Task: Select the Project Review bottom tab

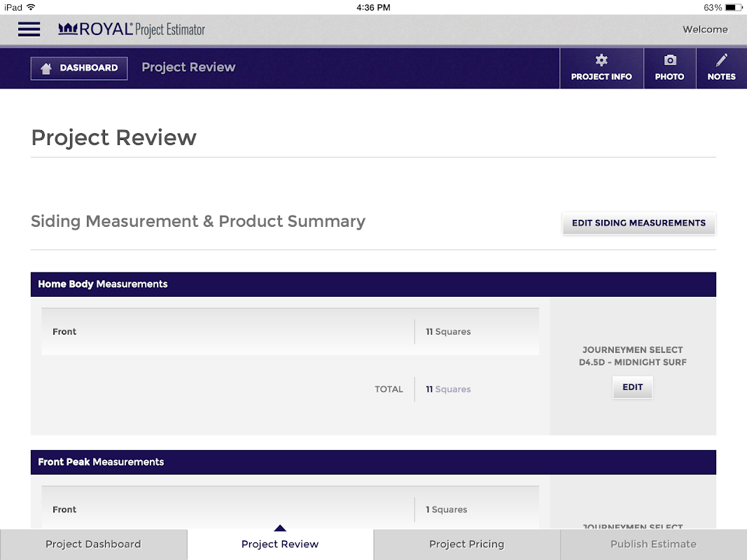Action: click(279, 545)
